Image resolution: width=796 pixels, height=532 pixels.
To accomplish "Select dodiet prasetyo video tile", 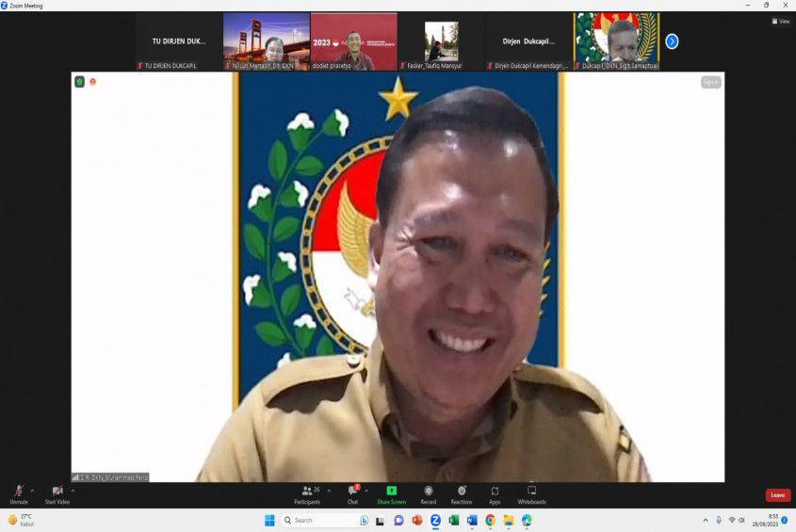I will click(x=354, y=41).
